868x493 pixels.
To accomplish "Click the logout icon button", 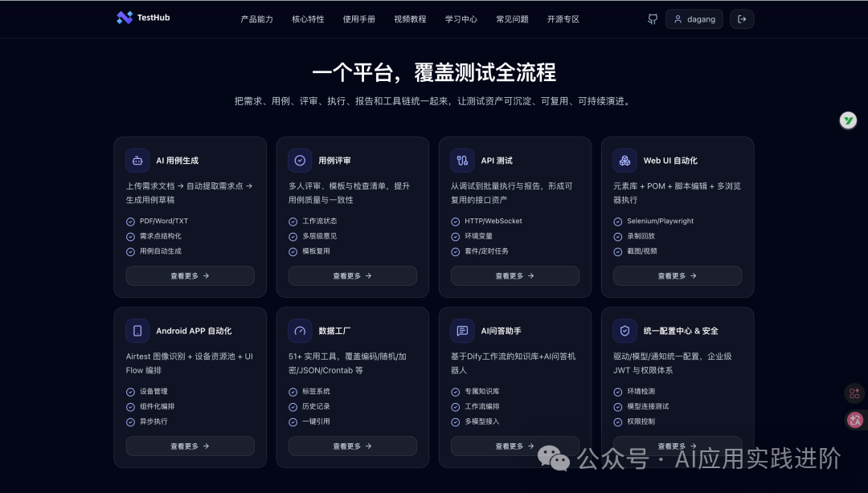I will (x=742, y=19).
